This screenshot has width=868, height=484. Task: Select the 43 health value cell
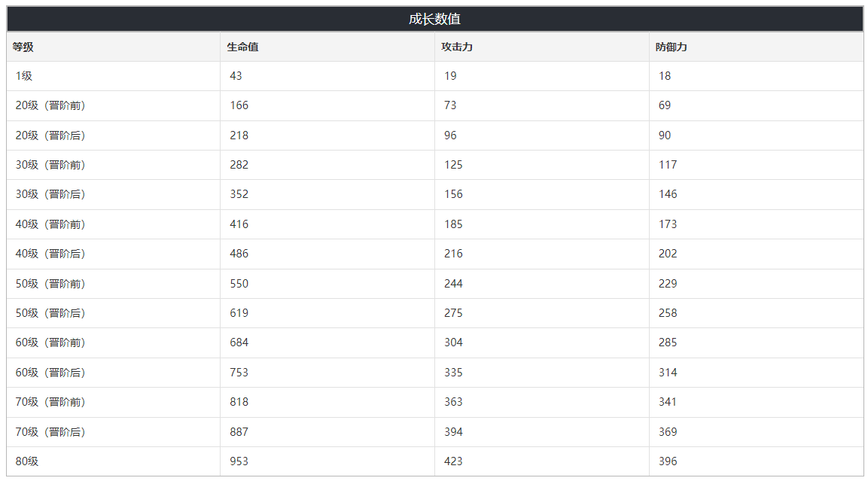click(236, 76)
